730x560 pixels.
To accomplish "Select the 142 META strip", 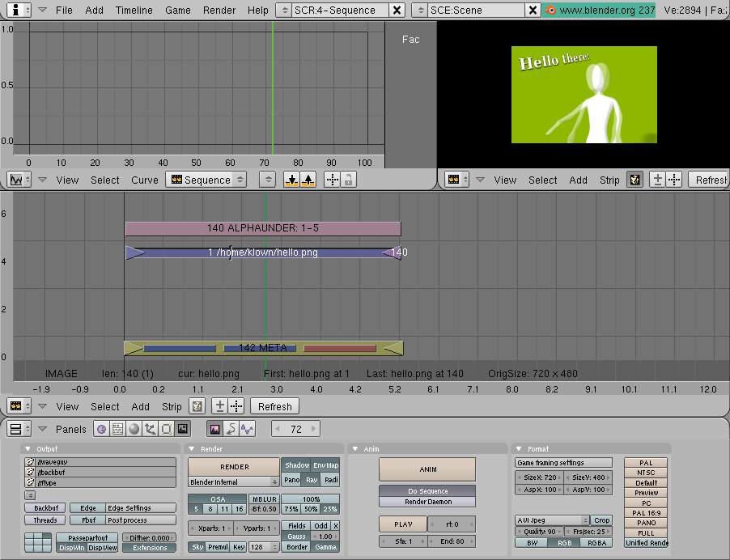I will click(x=263, y=348).
